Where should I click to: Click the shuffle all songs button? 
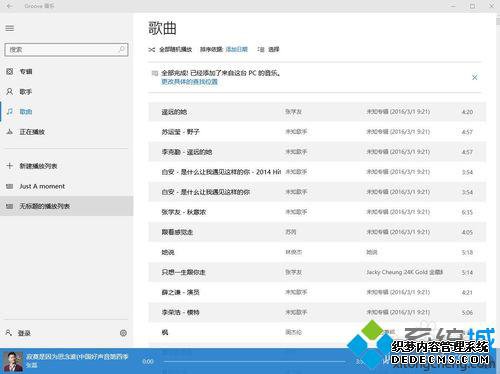pyautogui.click(x=170, y=50)
